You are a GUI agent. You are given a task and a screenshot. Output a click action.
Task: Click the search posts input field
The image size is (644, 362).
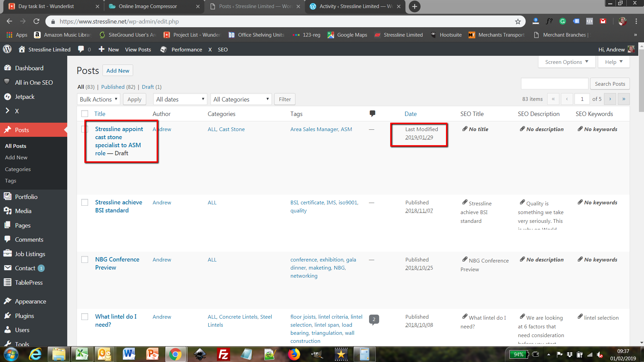click(555, 84)
